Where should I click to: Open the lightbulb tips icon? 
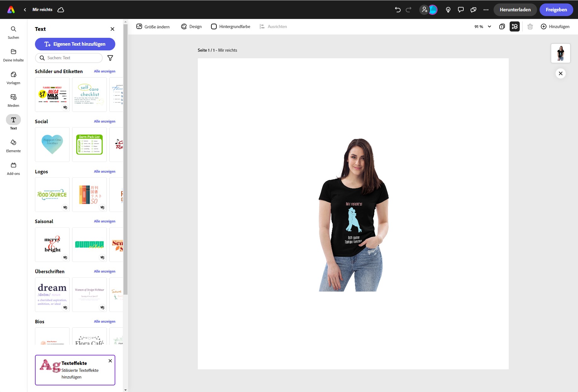pyautogui.click(x=448, y=10)
